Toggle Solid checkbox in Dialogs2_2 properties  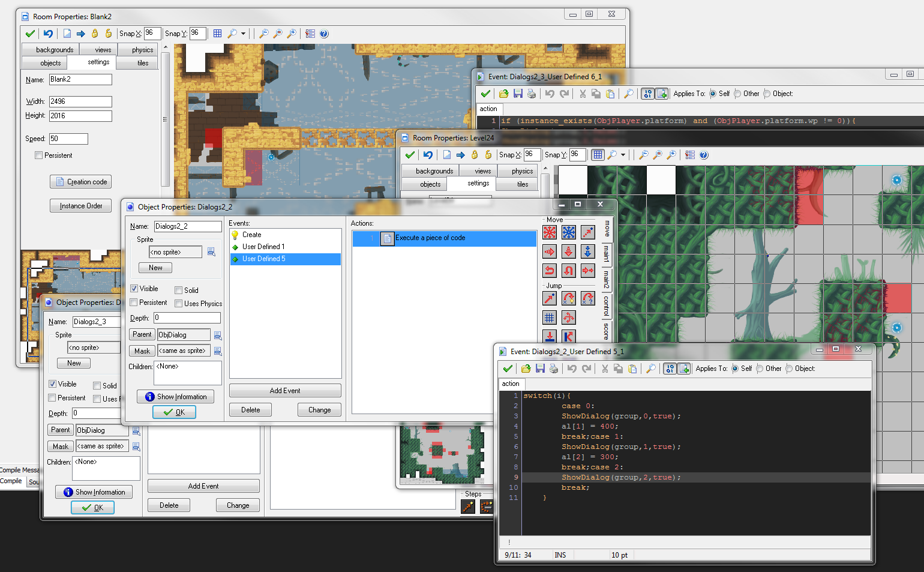179,291
